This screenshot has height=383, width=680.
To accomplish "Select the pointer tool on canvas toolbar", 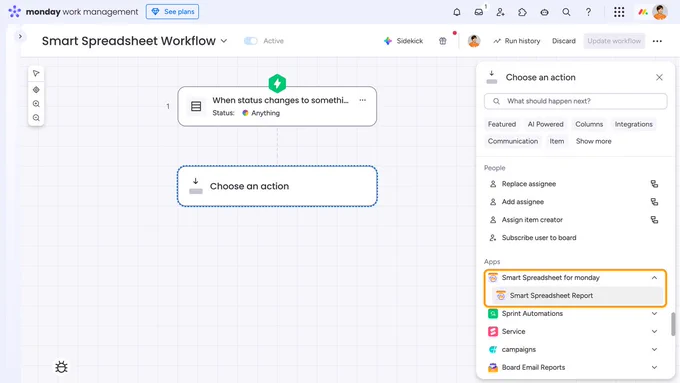I will [x=36, y=74].
